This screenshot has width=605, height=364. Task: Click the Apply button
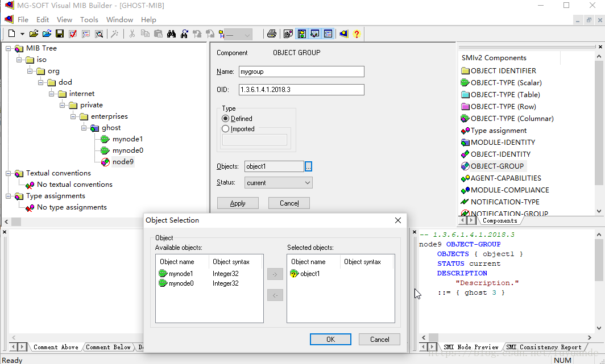[x=238, y=203]
